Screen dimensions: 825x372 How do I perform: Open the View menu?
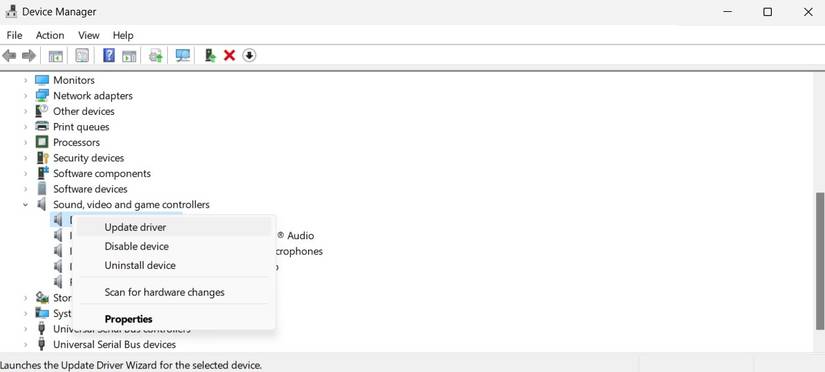pyautogui.click(x=88, y=35)
